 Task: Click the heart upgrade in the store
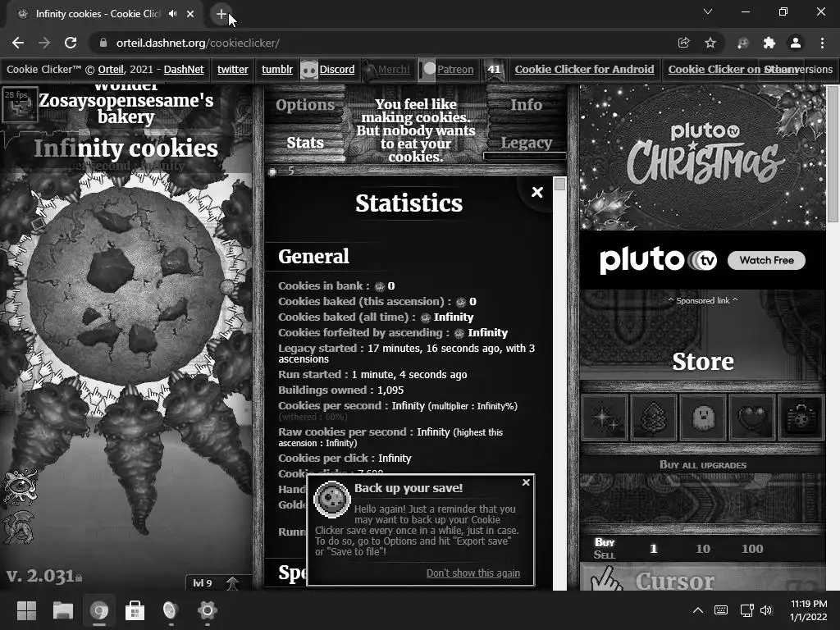[753, 418]
